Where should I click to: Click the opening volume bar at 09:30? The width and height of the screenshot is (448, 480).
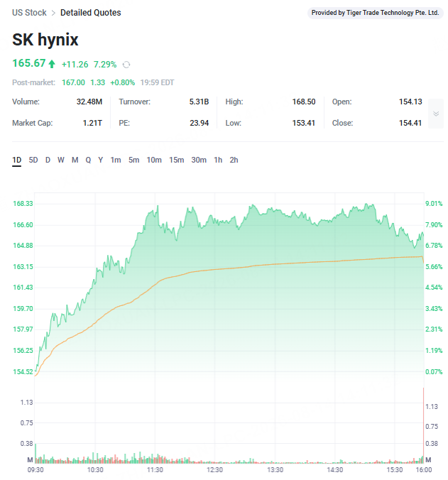35,453
